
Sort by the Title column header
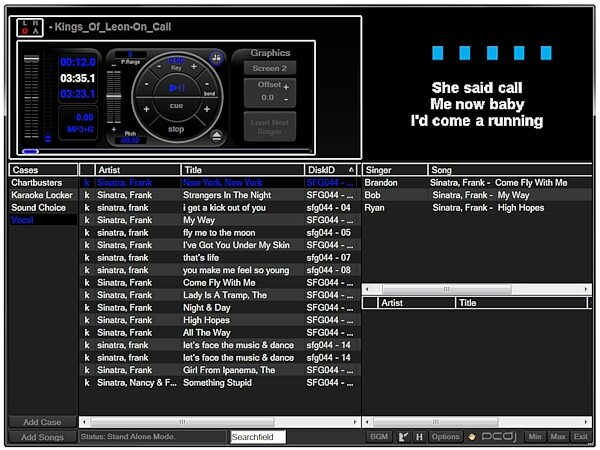(x=243, y=170)
